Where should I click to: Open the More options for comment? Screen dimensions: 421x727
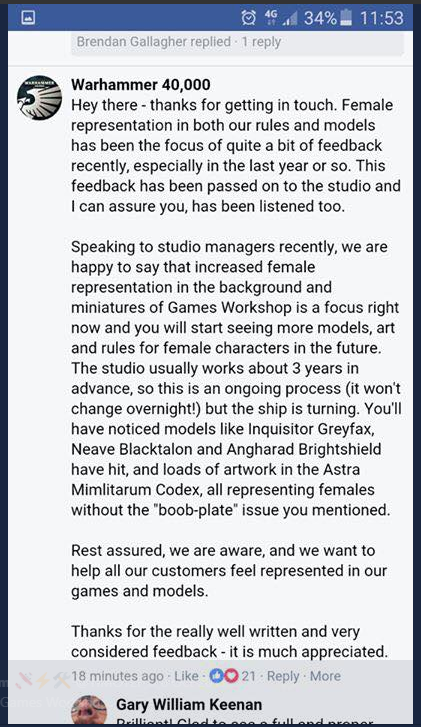click(x=325, y=676)
